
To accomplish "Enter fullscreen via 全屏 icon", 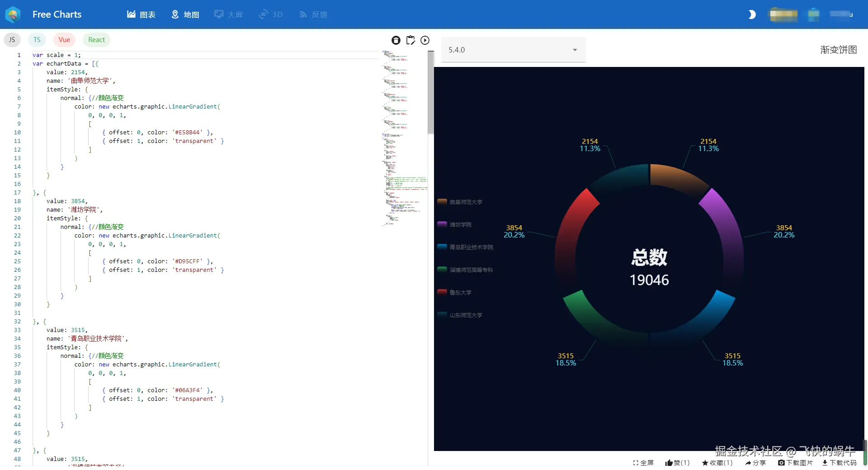I will (643, 463).
